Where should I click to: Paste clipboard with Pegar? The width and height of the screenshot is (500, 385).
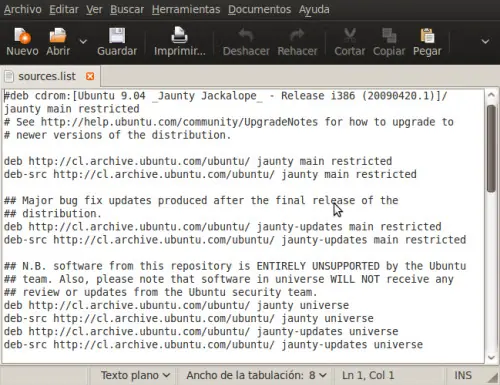427,42
